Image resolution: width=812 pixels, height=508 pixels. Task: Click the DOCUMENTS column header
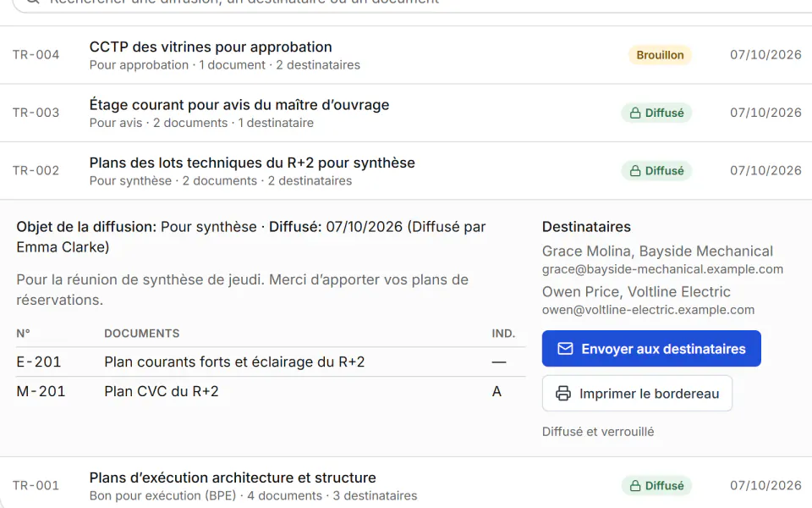142,334
